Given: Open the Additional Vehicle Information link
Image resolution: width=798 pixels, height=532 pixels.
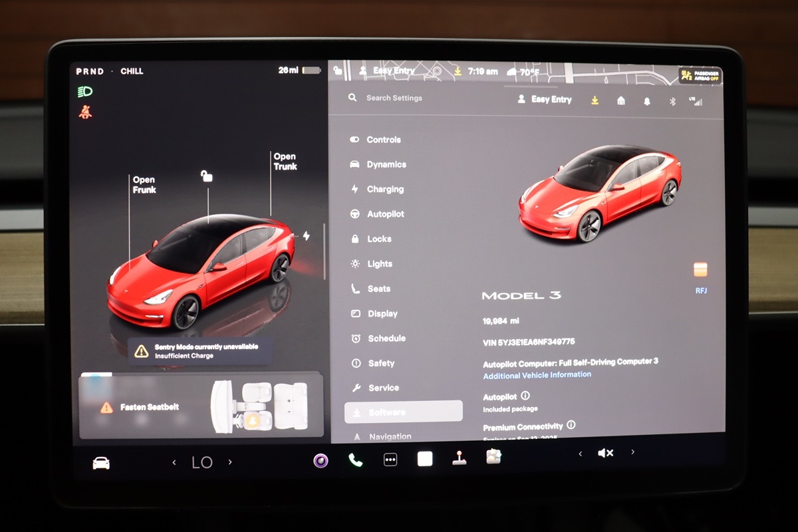Looking at the screenshot, I should tap(537, 375).
